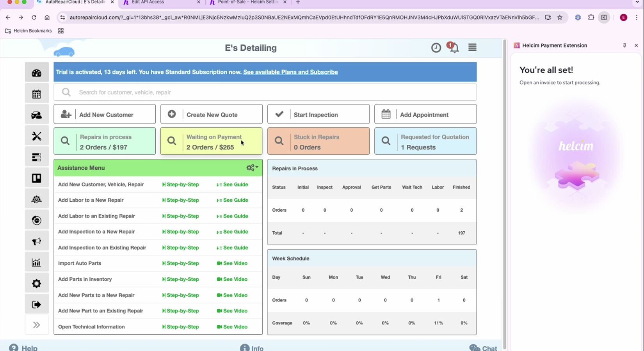Switch to Point-of-Sale Helcim Settings tab
This screenshot has height=351, width=644.
click(x=247, y=2)
